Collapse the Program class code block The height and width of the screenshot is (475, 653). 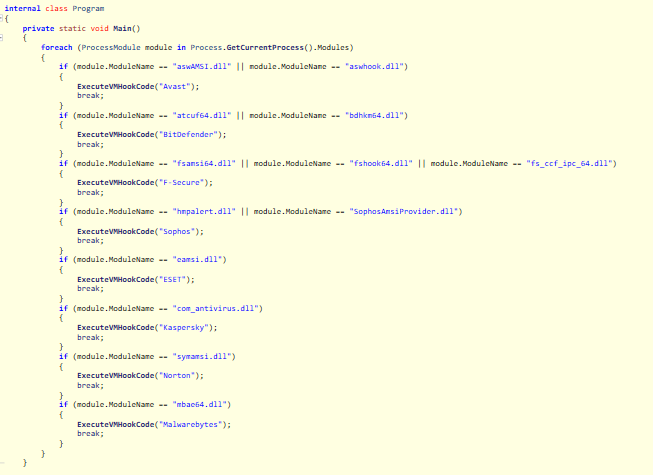pyautogui.click(x=1, y=18)
